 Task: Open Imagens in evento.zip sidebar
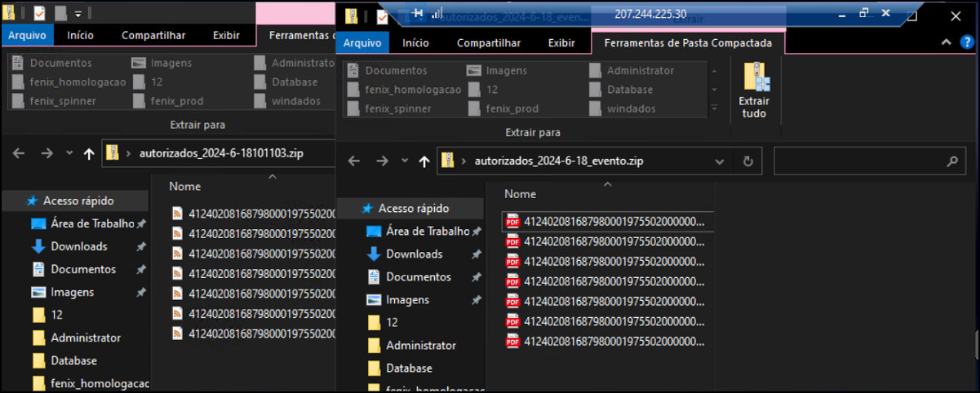click(397, 300)
